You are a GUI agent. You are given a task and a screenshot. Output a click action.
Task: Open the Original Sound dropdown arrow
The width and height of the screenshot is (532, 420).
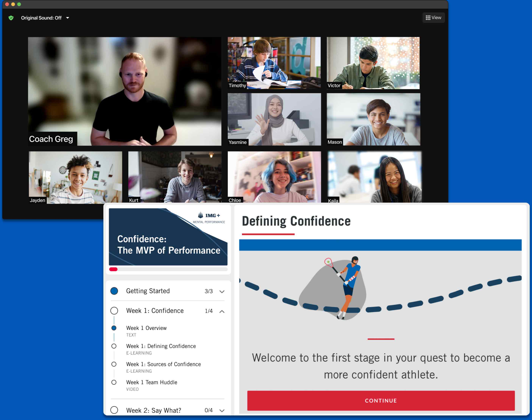coord(68,18)
